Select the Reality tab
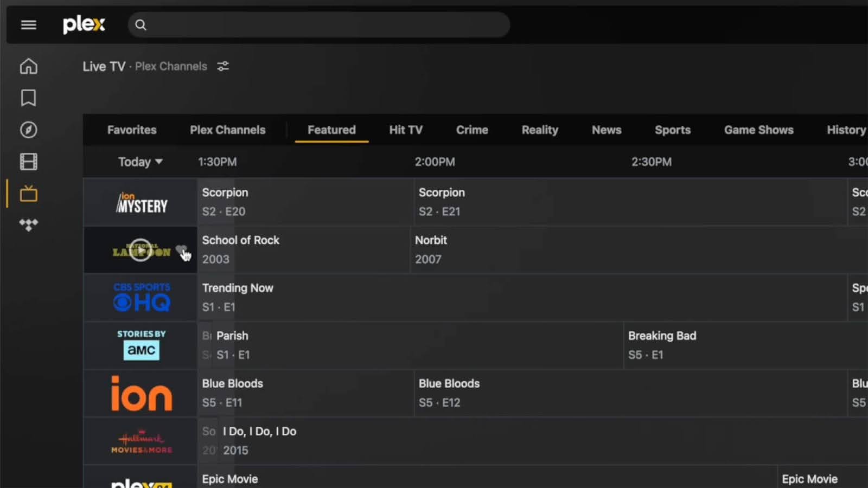This screenshot has width=868, height=488. (540, 130)
